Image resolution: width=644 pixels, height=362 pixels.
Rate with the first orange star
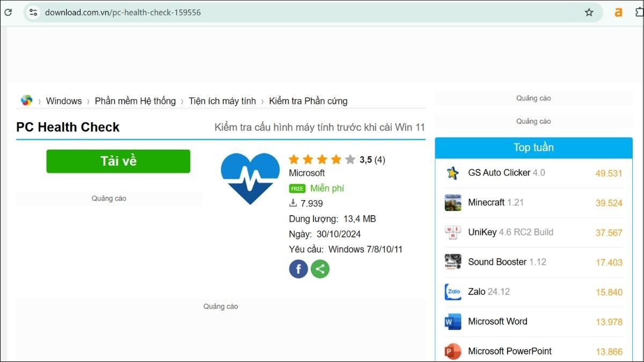[294, 159]
